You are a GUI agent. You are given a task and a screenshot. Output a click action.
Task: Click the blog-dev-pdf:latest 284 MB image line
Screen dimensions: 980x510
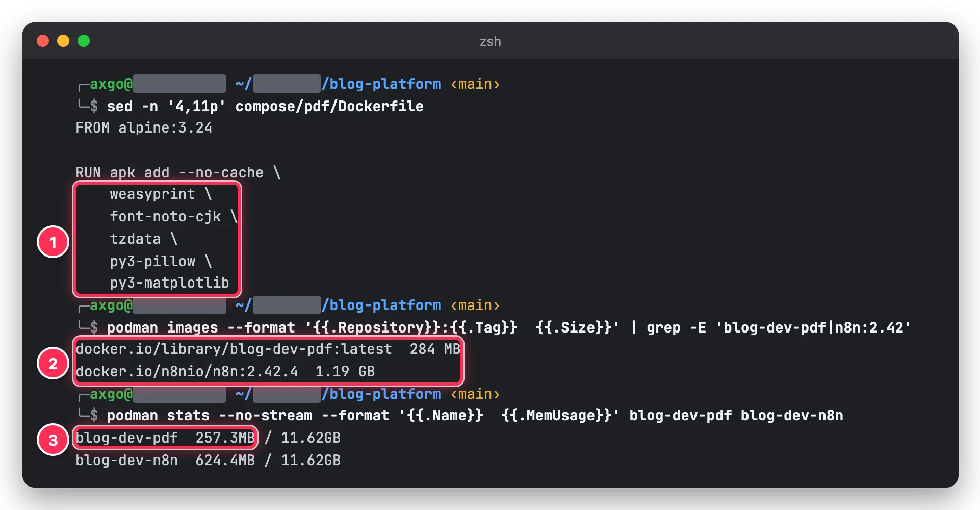[x=268, y=349]
